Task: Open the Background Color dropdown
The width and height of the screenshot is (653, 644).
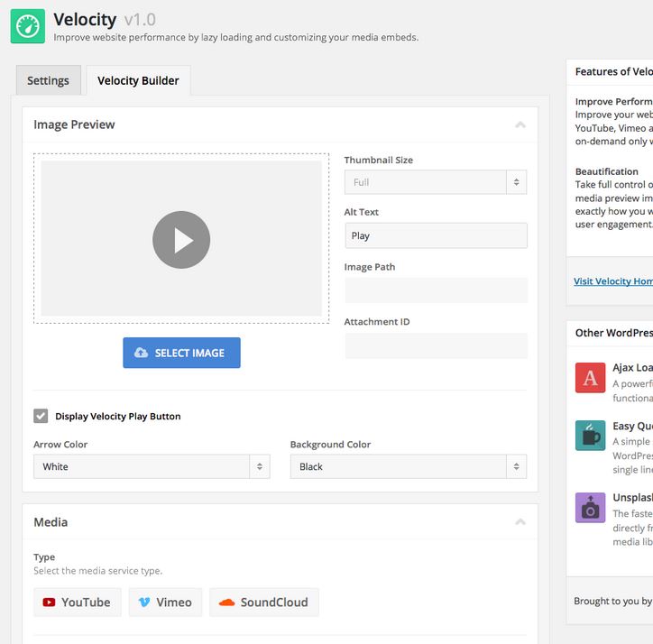Action: click(408, 466)
